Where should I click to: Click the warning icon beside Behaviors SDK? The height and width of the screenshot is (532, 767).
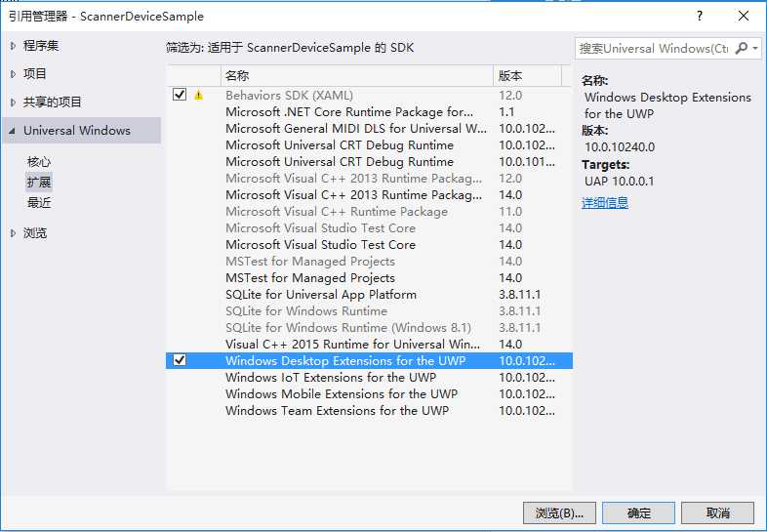click(198, 95)
